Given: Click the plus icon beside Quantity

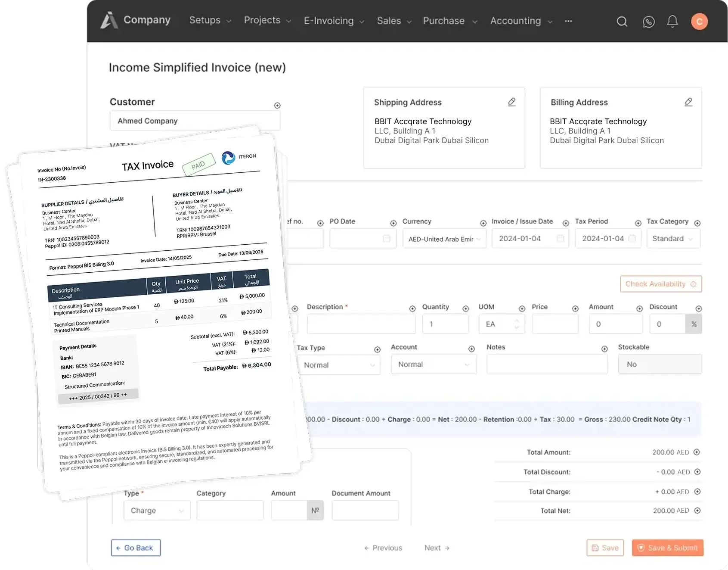Looking at the screenshot, I should [465, 308].
